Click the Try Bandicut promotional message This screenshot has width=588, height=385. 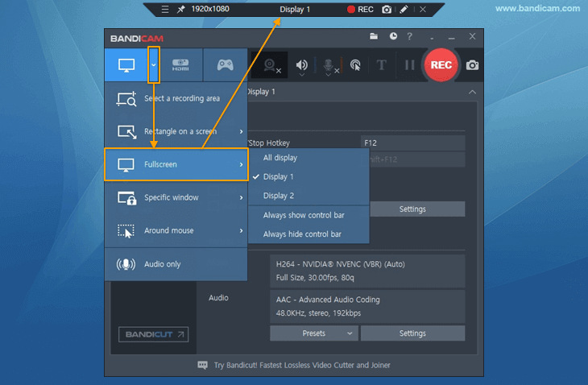pyautogui.click(x=302, y=365)
